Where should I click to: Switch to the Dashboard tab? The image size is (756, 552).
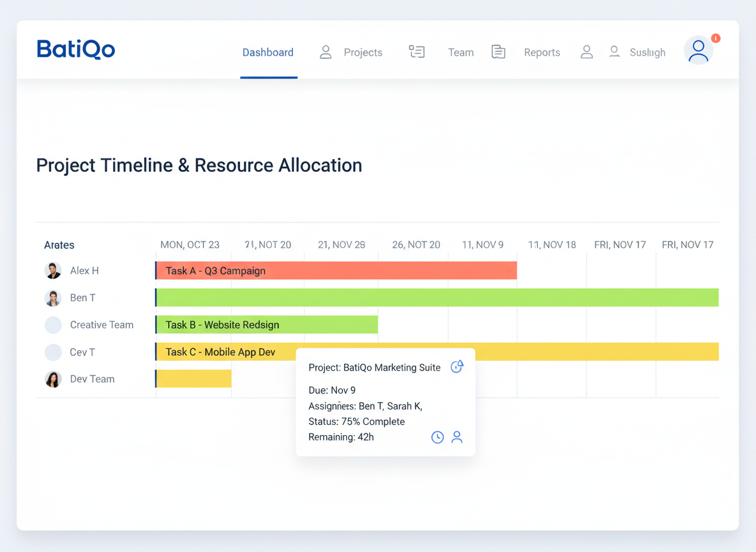268,52
